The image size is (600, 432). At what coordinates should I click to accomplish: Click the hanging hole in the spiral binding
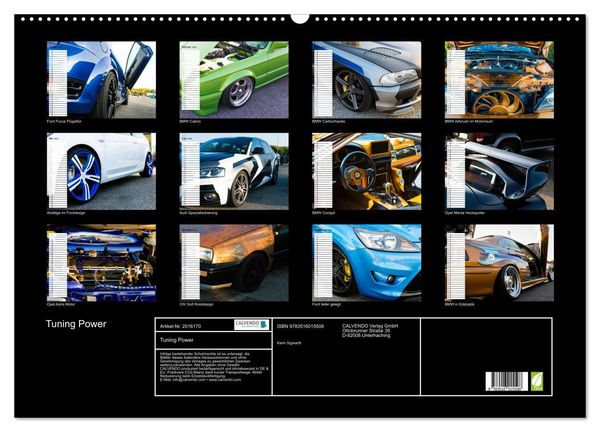click(300, 18)
